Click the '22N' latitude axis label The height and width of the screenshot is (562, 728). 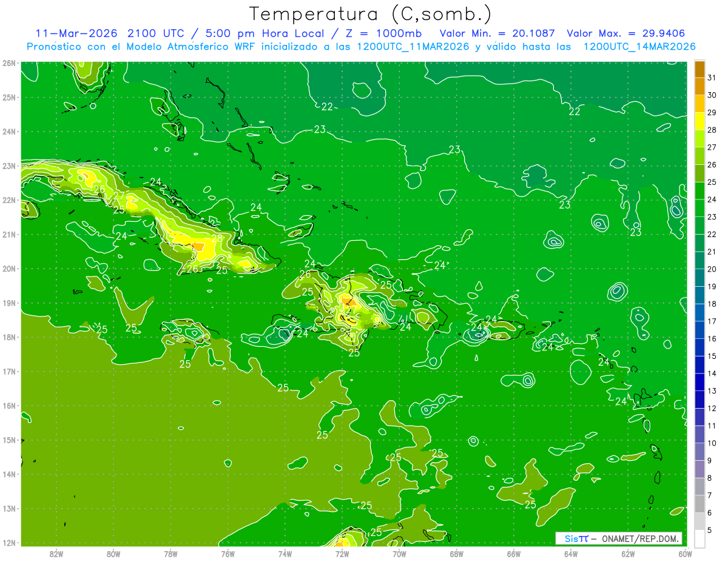click(x=9, y=200)
